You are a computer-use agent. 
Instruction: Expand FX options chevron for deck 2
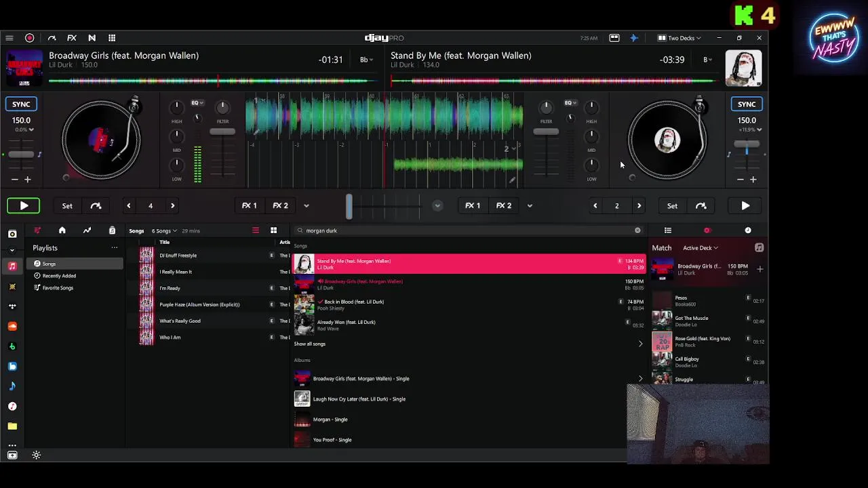click(x=530, y=205)
